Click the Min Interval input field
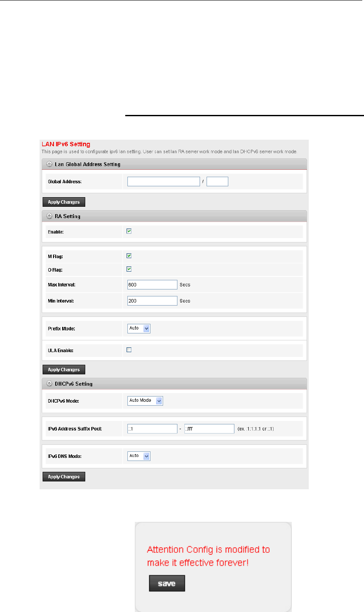The height and width of the screenshot is (612, 364). coord(152,301)
